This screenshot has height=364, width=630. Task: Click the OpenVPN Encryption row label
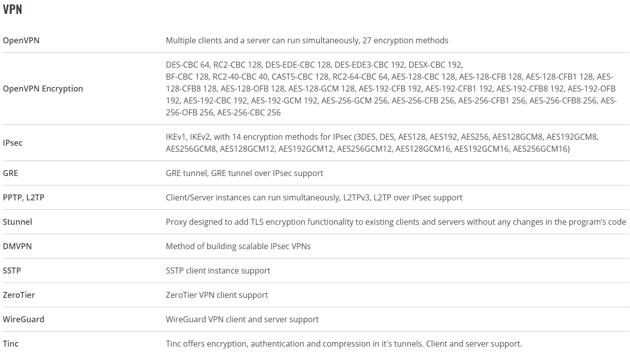coord(43,89)
